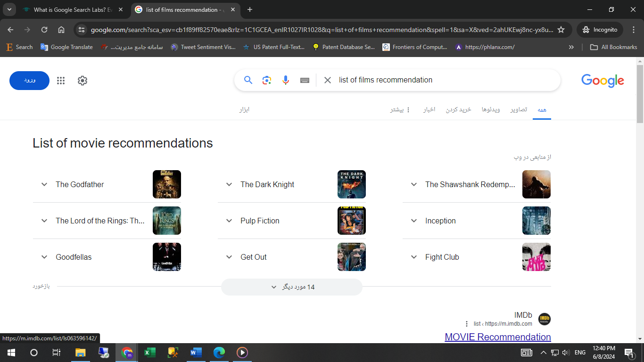Viewport: 644px width, 362px height.
Task: Click the blue ورود sign-in button
Action: [x=29, y=81]
